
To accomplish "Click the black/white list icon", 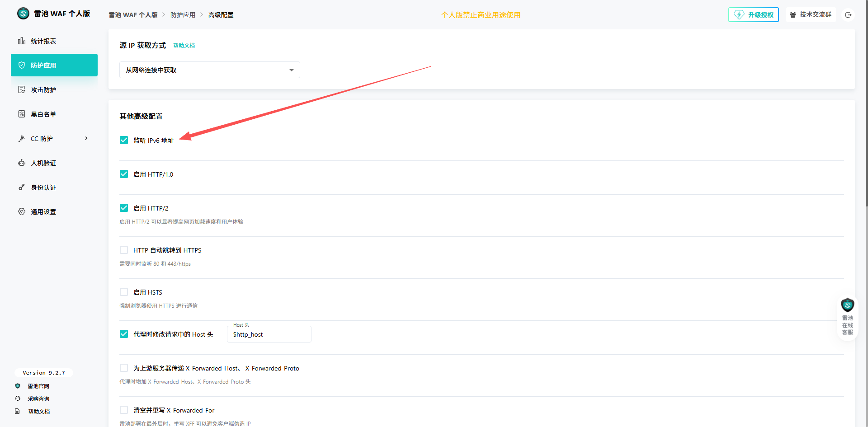I will (22, 114).
